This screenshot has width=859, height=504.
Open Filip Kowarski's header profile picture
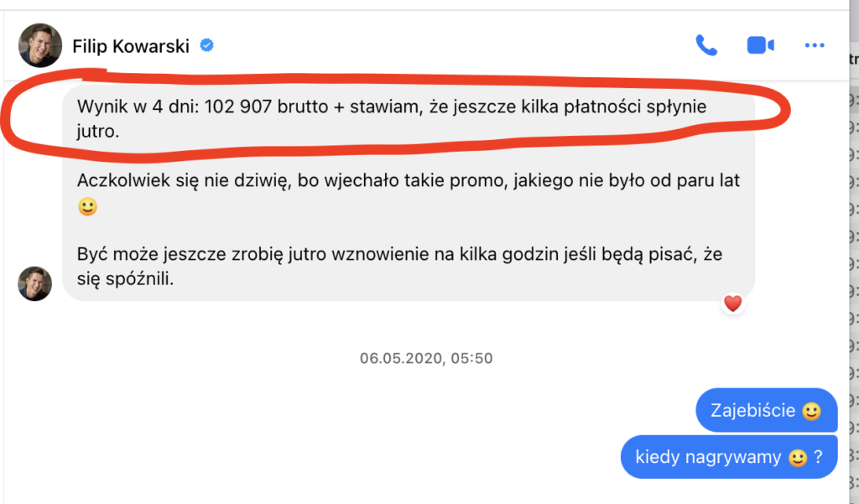[40, 45]
